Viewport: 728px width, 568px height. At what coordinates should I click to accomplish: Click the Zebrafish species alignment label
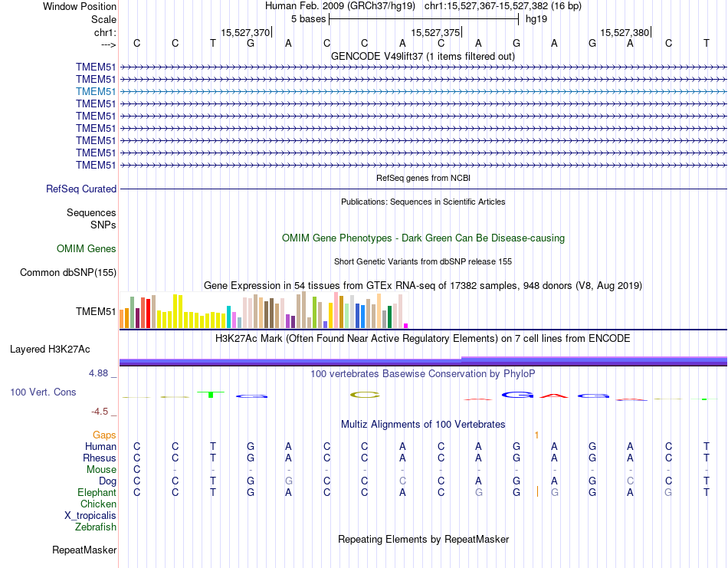[96, 527]
